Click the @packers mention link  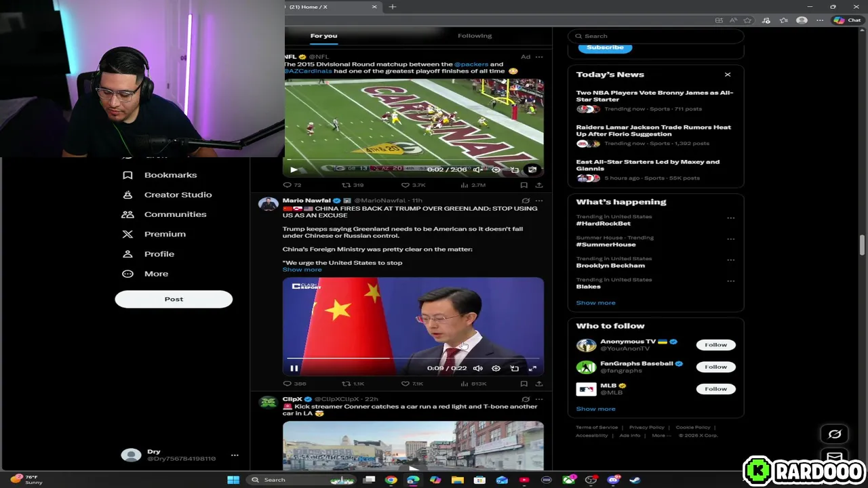471,64
